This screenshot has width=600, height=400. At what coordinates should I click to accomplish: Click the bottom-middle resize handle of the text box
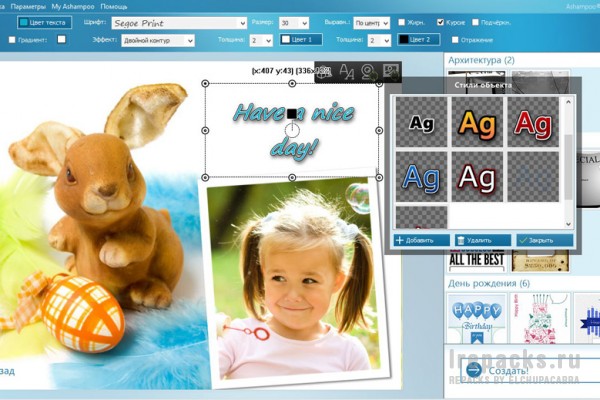tap(292, 178)
